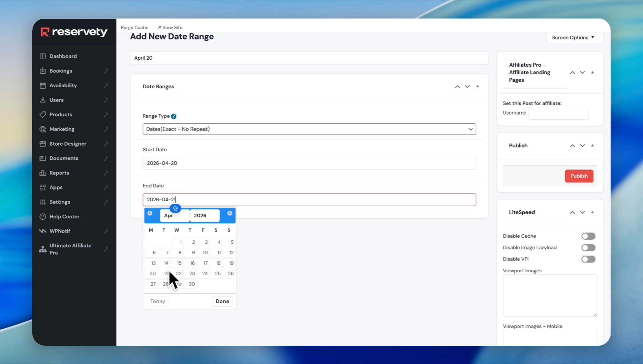Click the Range Type help question-mark icon
Screen dimensions: 643x364
click(x=174, y=116)
